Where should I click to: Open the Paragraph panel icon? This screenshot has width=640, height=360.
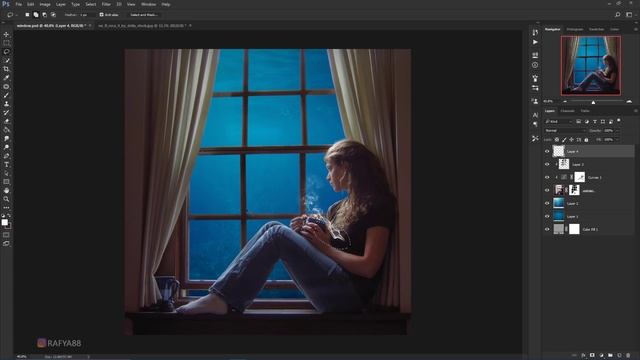click(x=535, y=124)
